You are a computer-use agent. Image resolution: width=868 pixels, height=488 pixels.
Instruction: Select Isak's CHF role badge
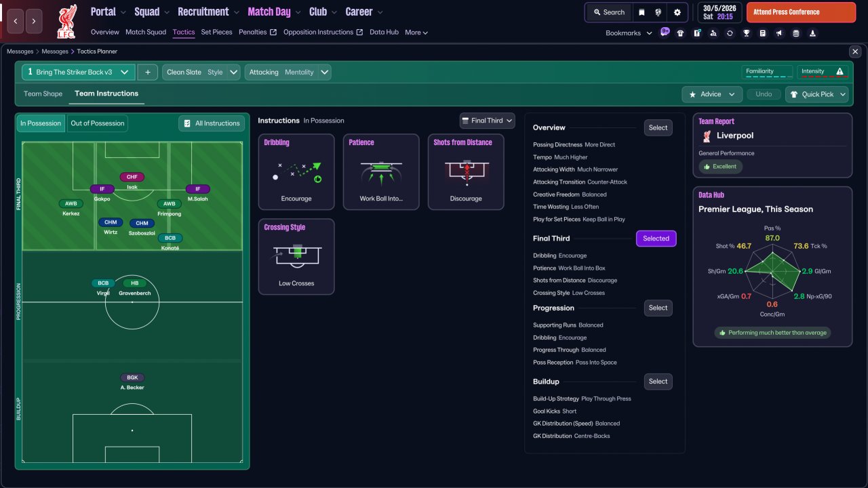[132, 177]
